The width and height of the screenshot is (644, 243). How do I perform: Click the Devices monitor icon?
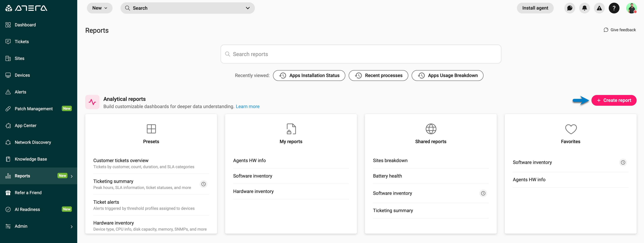(x=8, y=75)
